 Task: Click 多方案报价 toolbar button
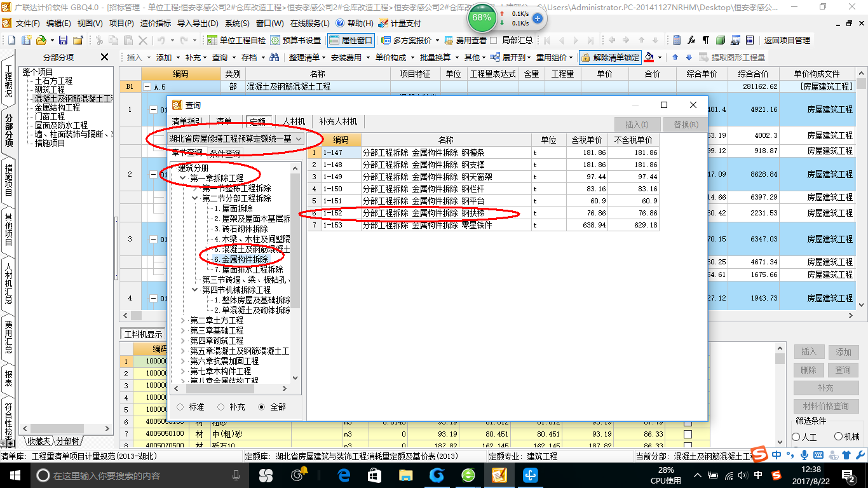tap(410, 40)
